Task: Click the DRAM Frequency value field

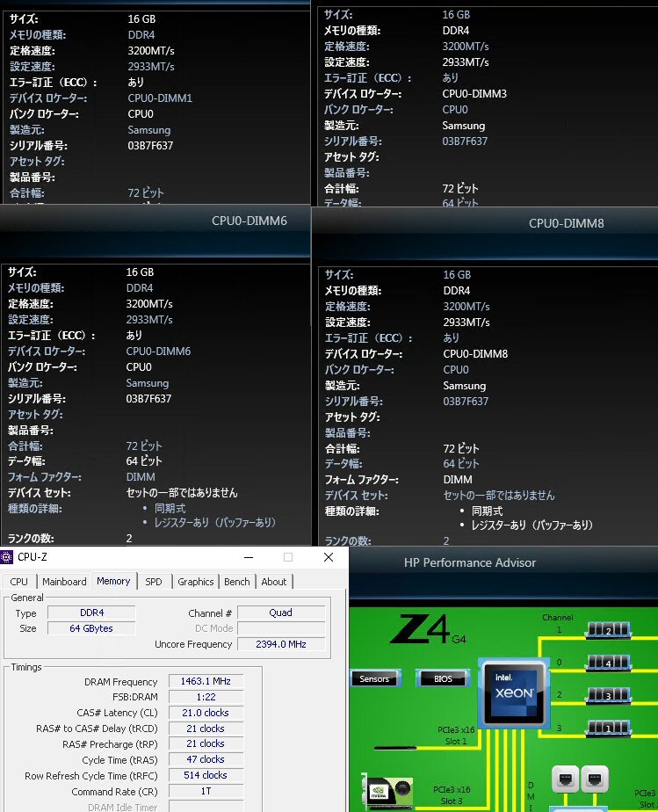Action: click(206, 682)
